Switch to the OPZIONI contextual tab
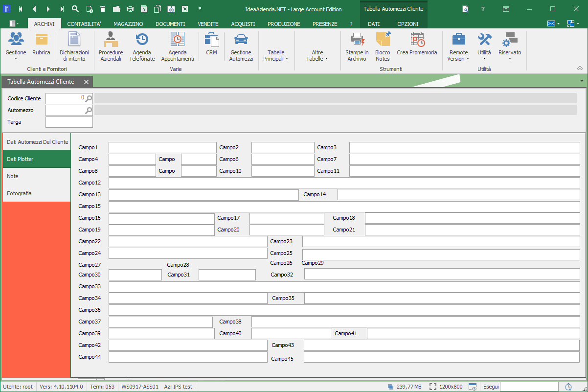The height and width of the screenshot is (392, 588). [408, 23]
